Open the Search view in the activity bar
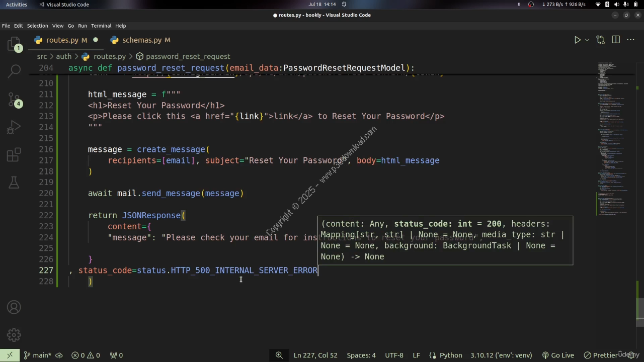 (x=14, y=71)
